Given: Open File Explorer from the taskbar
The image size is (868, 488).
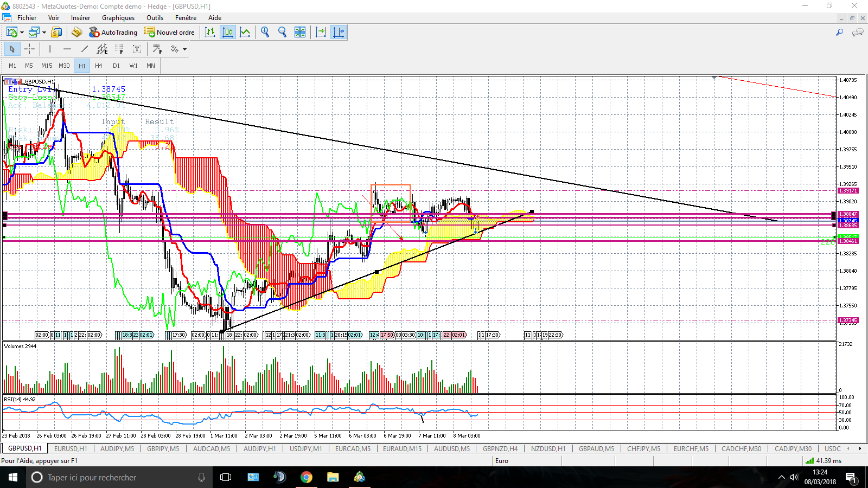Looking at the screenshot, I should [x=333, y=477].
